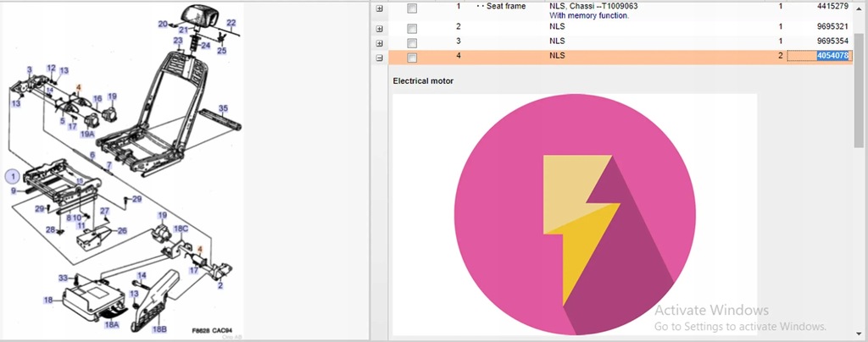Screen dimensions: 868x342
Task: Select callout 22 in the diagram
Action: [x=231, y=23]
